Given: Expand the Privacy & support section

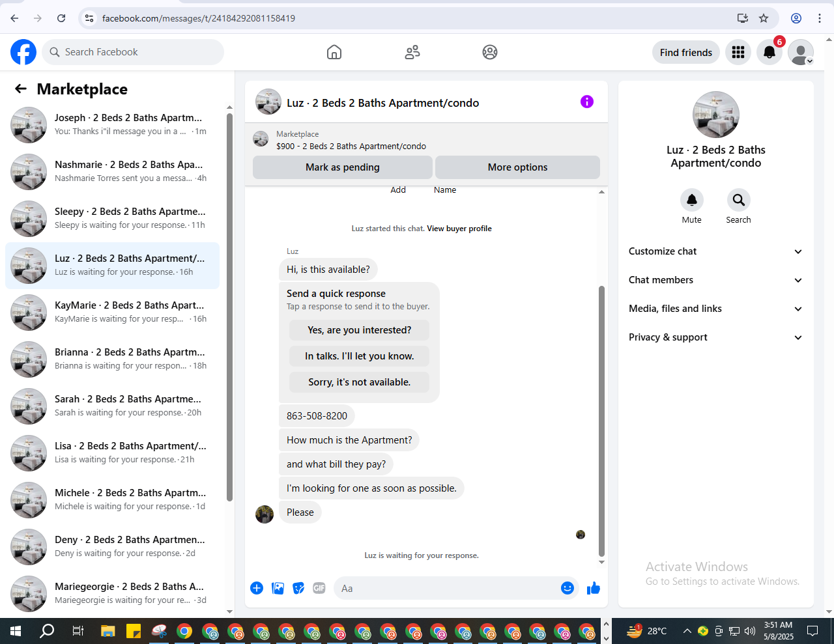Looking at the screenshot, I should point(715,337).
